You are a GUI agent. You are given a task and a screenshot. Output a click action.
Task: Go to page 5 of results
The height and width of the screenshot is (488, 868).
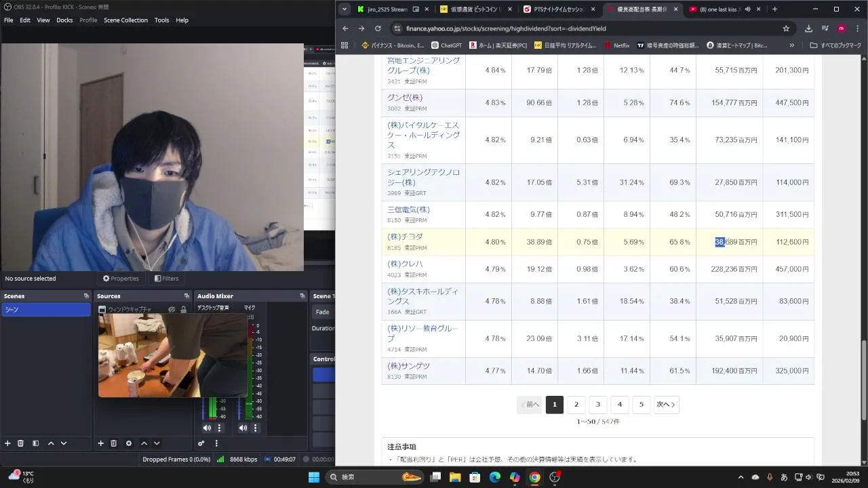(x=641, y=405)
